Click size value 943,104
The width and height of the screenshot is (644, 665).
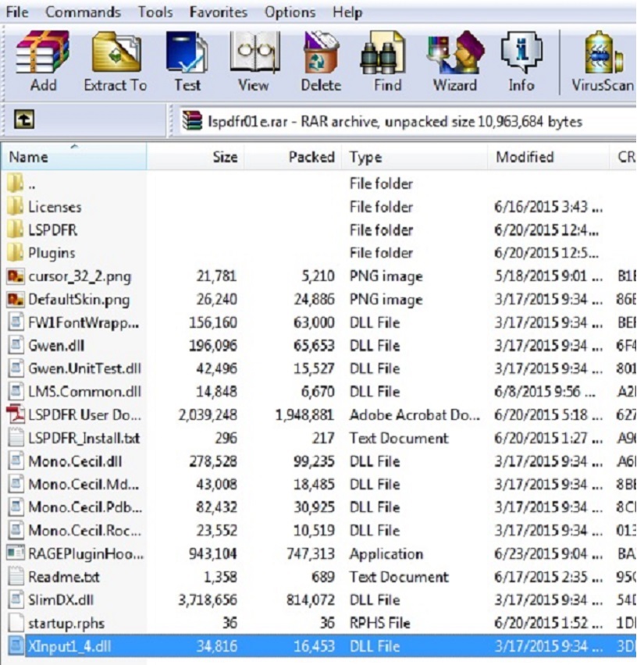click(x=213, y=553)
